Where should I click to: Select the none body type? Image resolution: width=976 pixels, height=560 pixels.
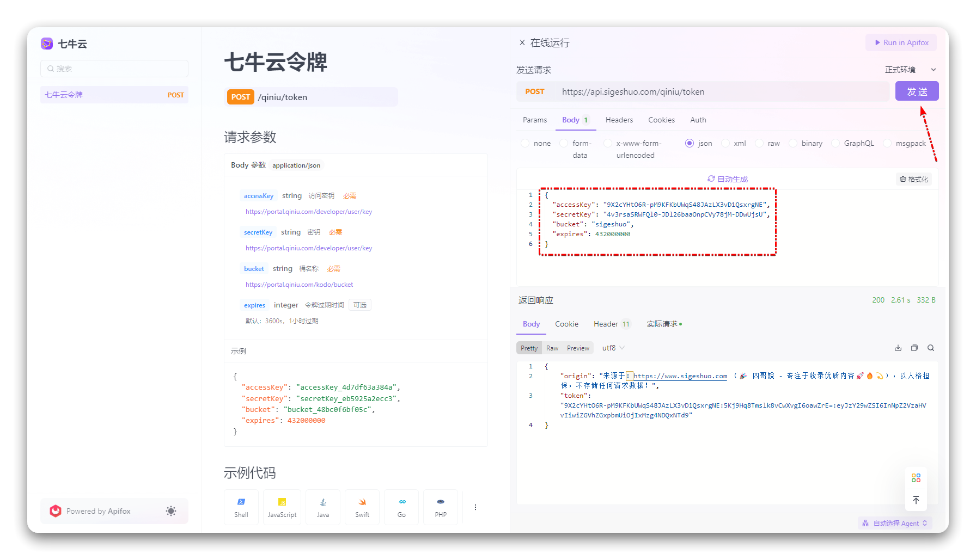[x=525, y=143]
